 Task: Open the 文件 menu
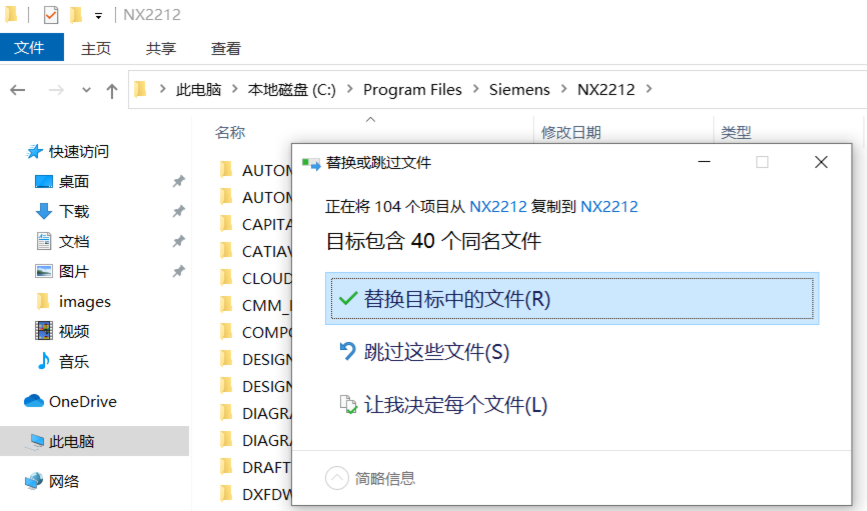(30, 47)
